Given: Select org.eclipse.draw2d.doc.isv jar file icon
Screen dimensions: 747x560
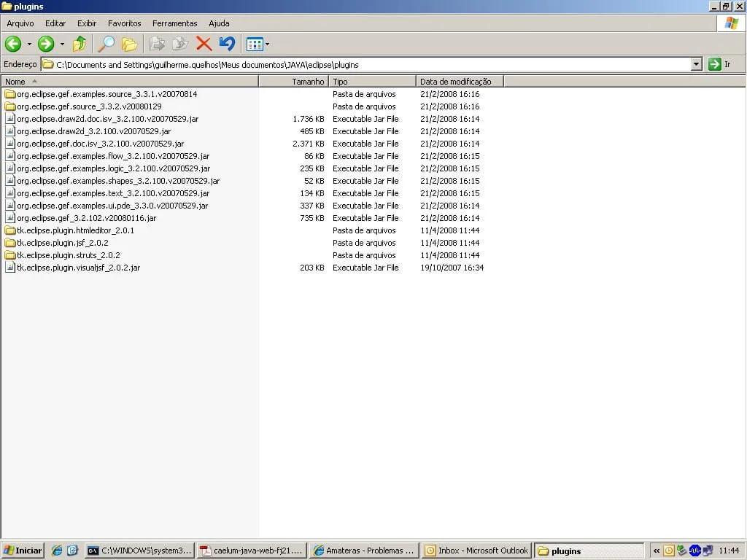Looking at the screenshot, I should pyautogui.click(x=10, y=119).
